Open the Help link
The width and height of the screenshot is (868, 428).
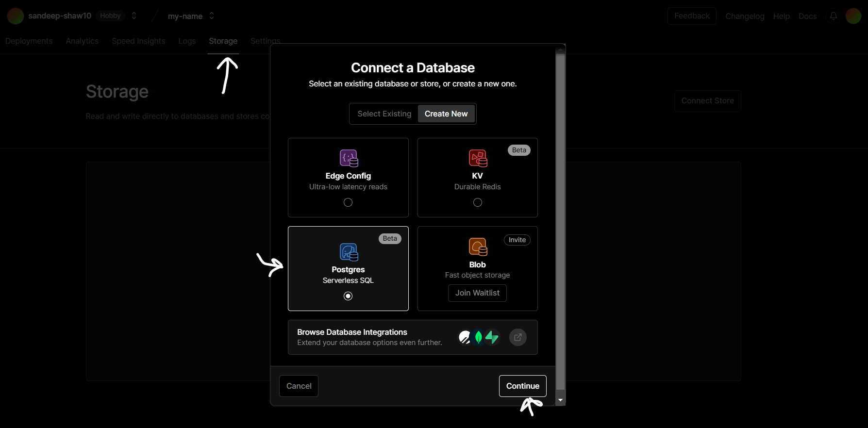pyautogui.click(x=782, y=16)
